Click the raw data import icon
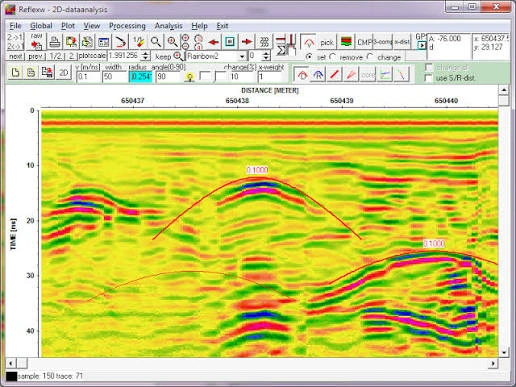 click(36, 42)
